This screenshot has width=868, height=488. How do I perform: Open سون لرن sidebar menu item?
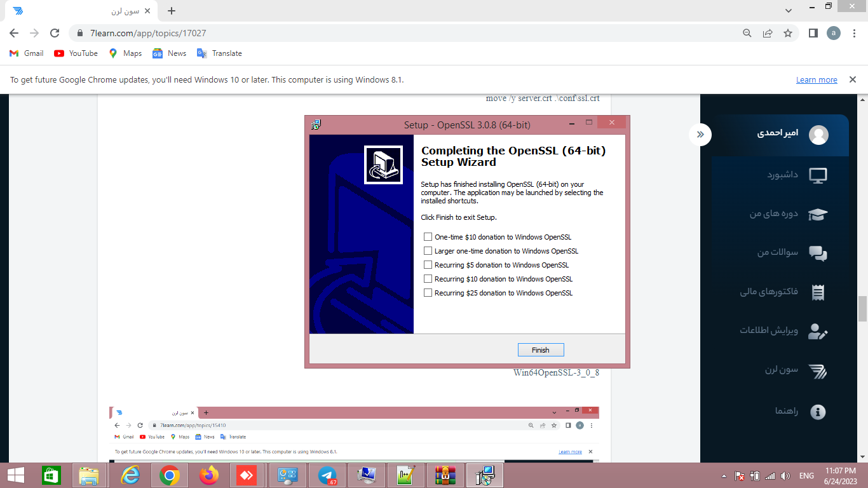point(780,370)
